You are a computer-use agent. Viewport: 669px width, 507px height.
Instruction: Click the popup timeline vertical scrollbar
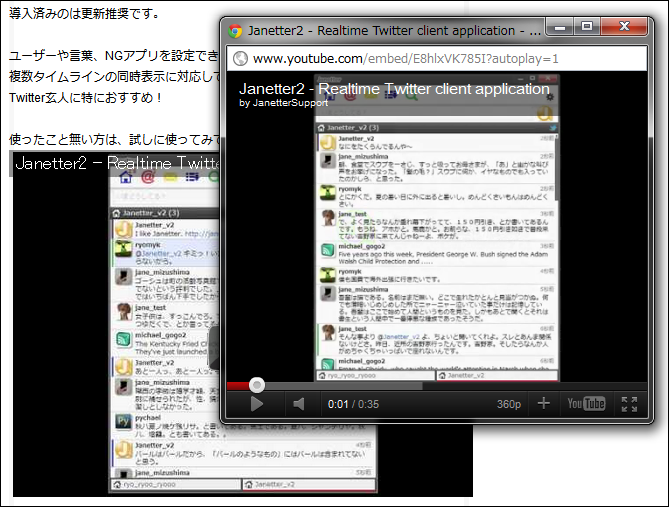[556, 167]
